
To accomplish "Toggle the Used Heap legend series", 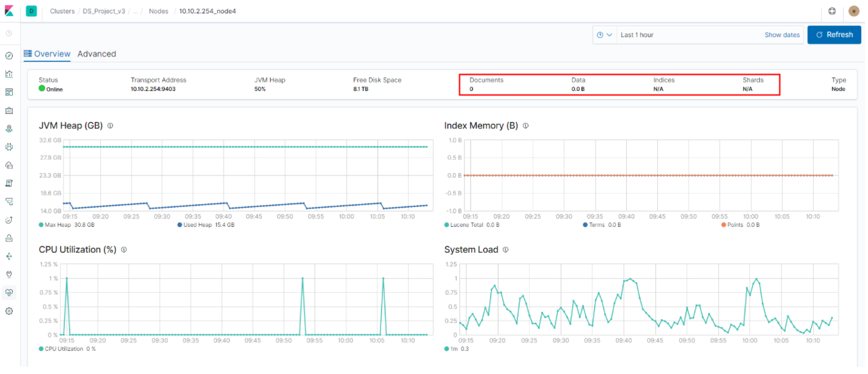I will click(x=206, y=225).
